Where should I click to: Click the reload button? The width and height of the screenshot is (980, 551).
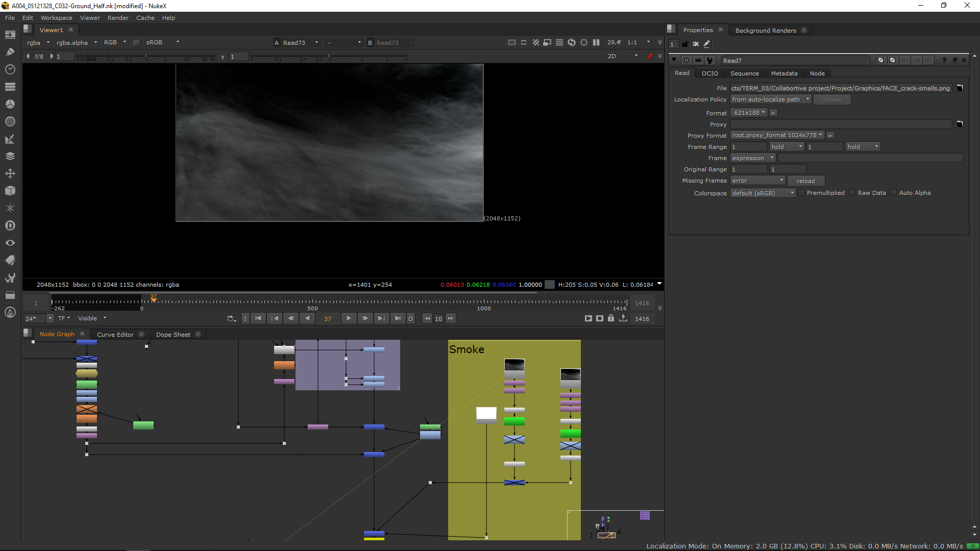pos(805,181)
